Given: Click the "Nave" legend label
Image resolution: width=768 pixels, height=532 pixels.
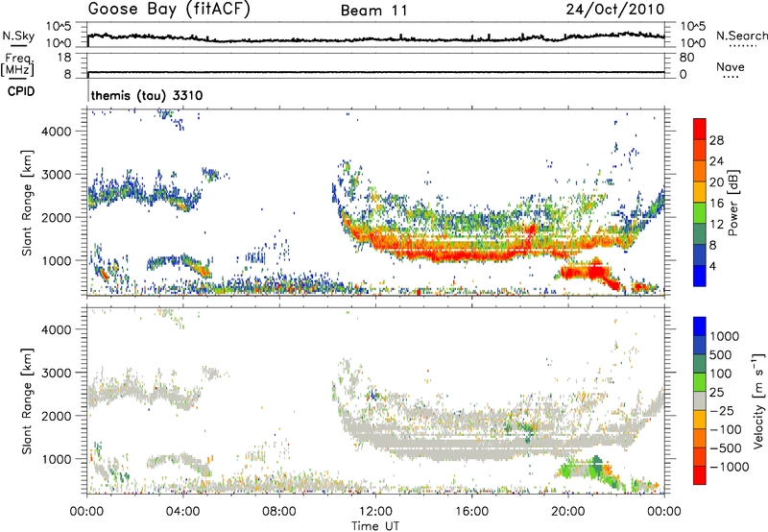Looking at the screenshot, I should 731,66.
